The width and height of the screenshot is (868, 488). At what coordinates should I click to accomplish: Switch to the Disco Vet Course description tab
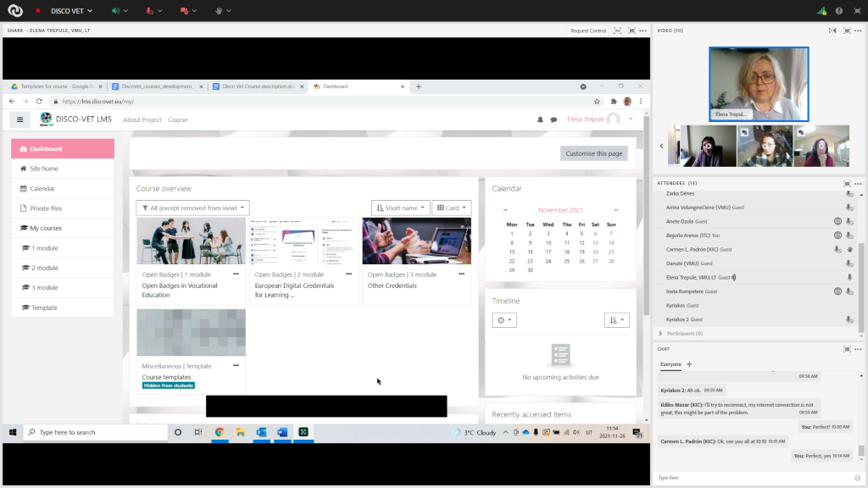pos(257,86)
